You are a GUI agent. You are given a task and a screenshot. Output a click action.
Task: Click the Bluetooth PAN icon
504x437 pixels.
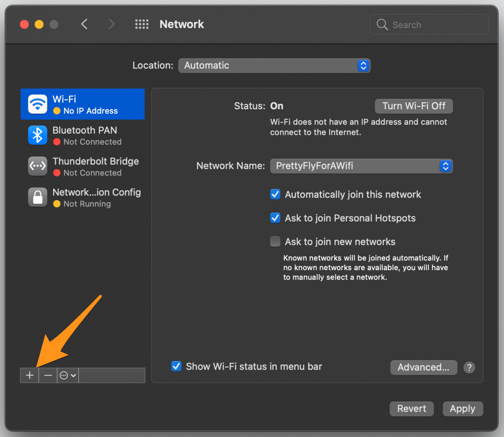(x=37, y=135)
